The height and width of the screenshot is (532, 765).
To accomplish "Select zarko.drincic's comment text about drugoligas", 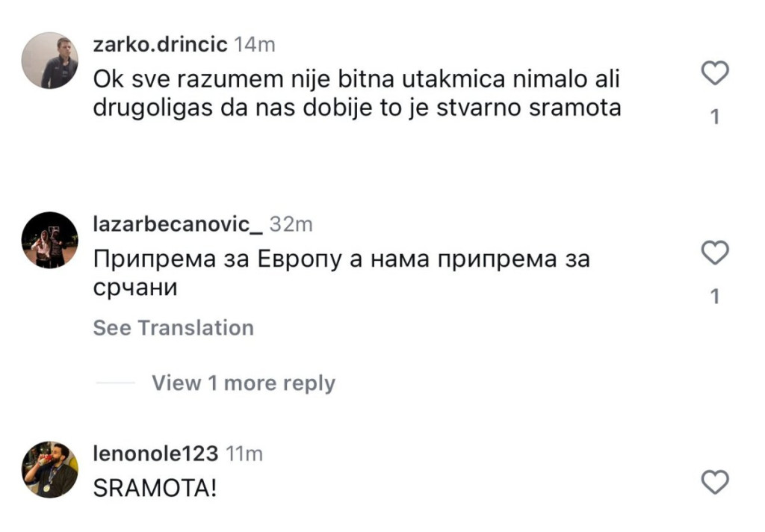I will tap(357, 93).
